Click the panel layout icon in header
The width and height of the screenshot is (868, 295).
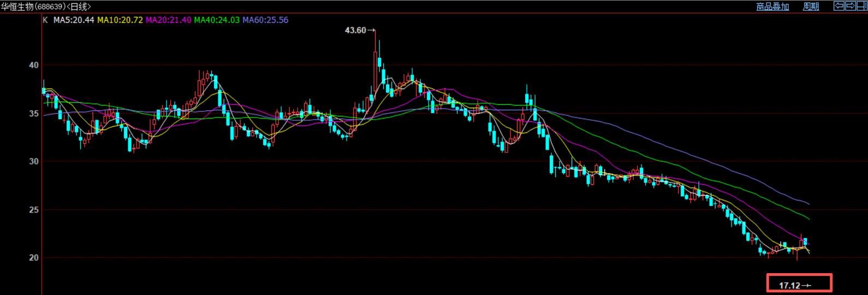(861, 6)
